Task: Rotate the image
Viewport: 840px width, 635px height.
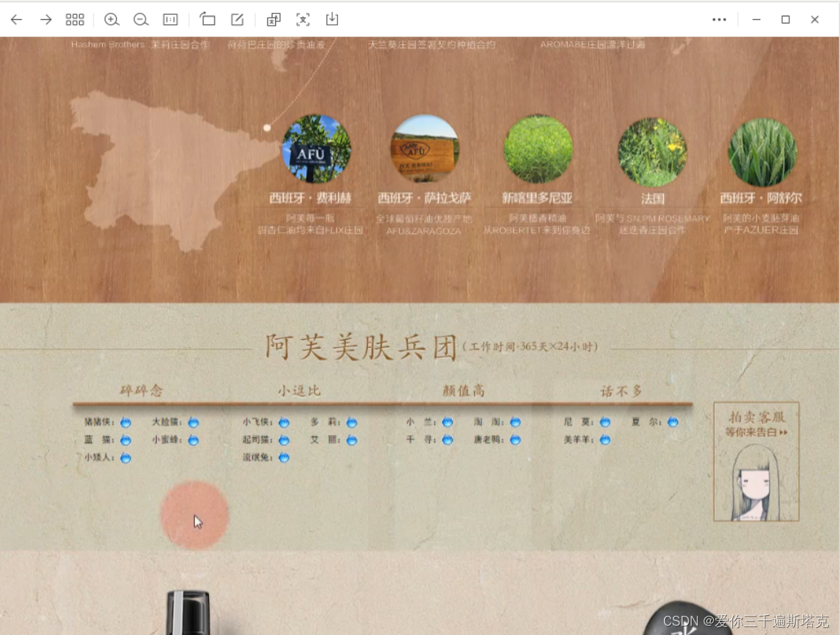Action: pos(208,20)
